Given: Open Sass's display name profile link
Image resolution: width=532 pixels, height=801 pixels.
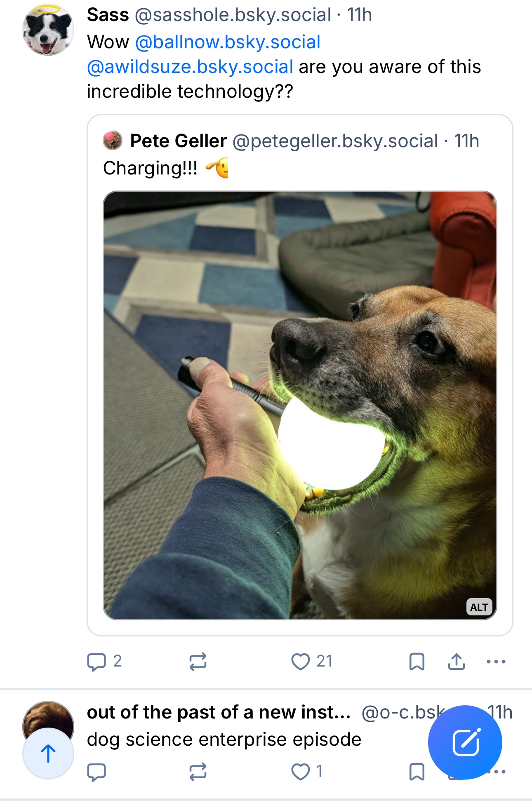Looking at the screenshot, I should [108, 15].
